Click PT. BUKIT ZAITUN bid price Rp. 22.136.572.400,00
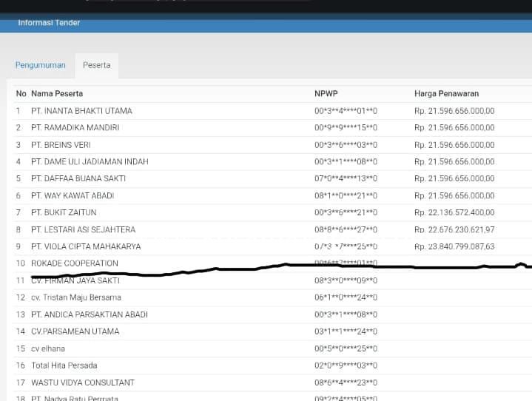Image resolution: width=532 pixels, height=401 pixels. [454, 213]
